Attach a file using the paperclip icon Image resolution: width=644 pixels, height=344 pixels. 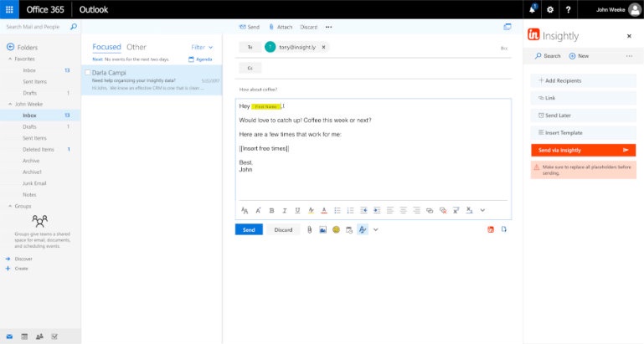(x=309, y=230)
